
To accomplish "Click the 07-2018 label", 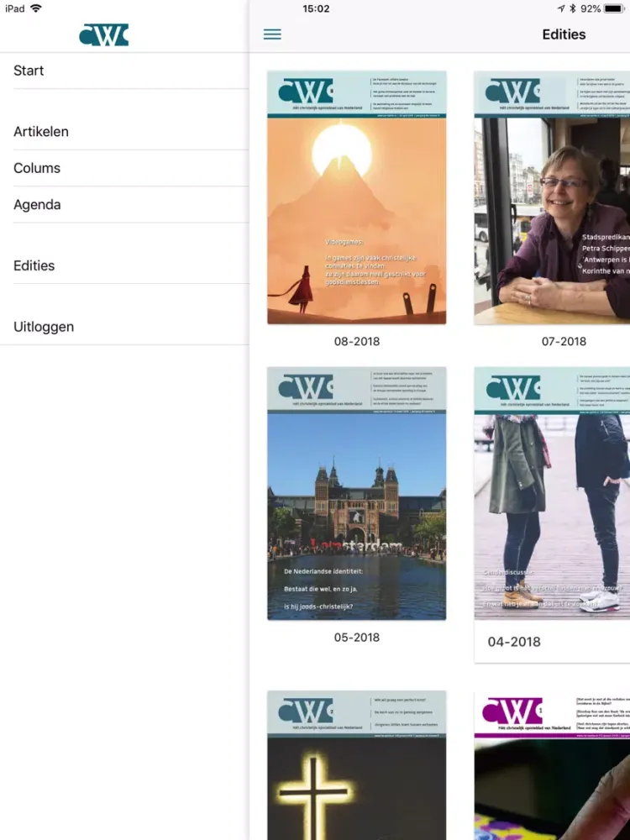I will pos(564,341).
